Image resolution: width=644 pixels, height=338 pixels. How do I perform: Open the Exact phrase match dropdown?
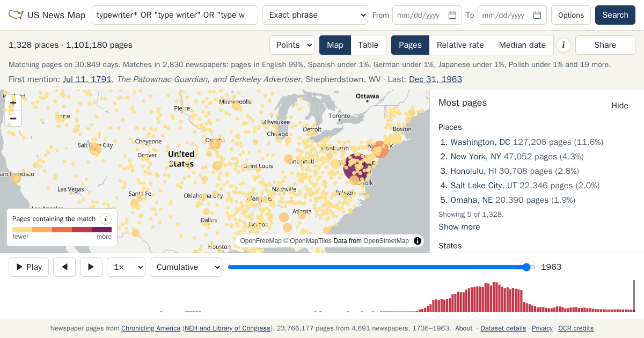click(x=315, y=15)
